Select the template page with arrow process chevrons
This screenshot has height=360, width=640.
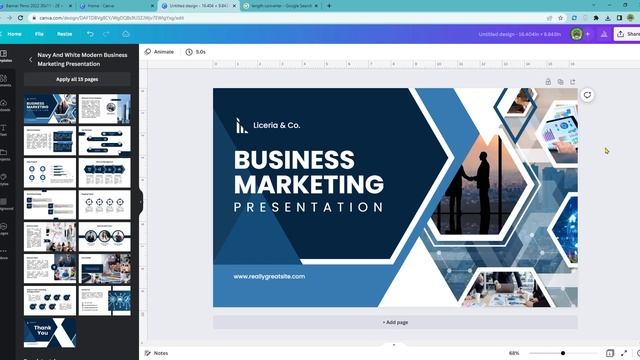[104, 173]
